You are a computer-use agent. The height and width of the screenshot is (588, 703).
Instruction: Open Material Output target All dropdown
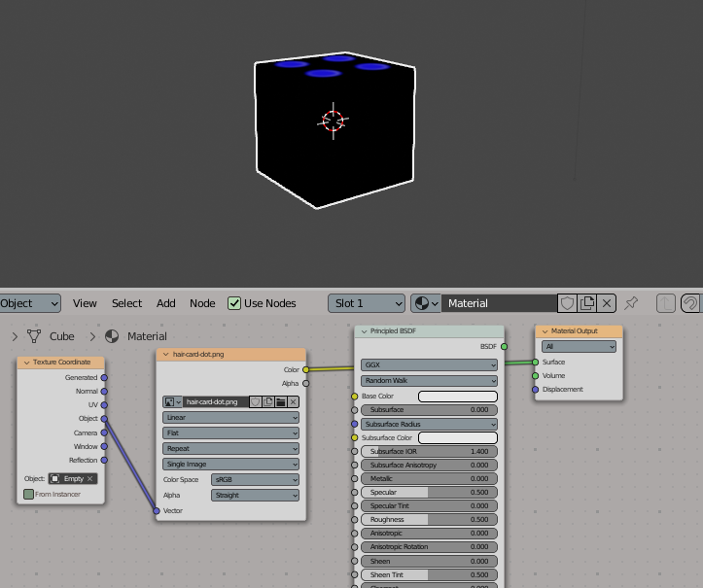[579, 346]
